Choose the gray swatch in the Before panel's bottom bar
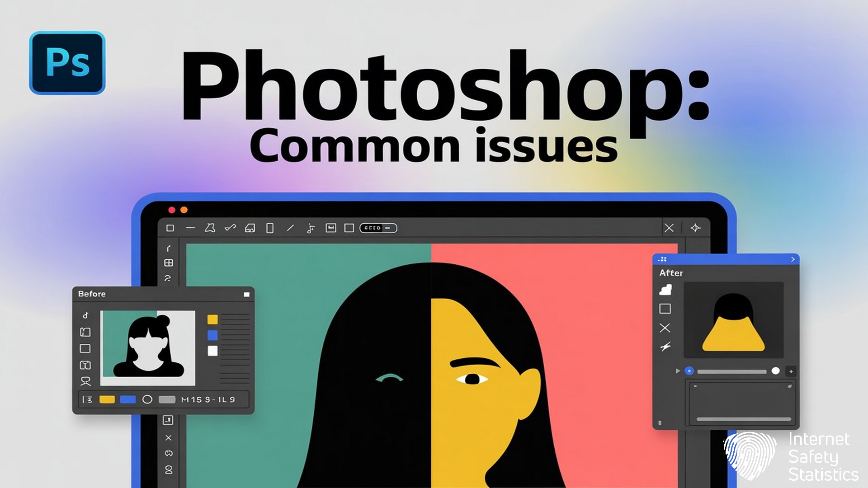868x488 pixels. coord(167,399)
